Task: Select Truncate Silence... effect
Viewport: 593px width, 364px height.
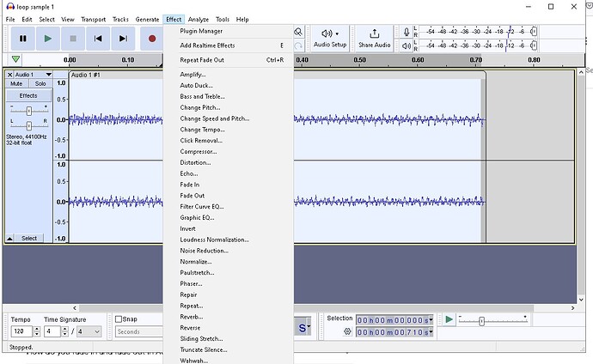Action: [229, 349]
